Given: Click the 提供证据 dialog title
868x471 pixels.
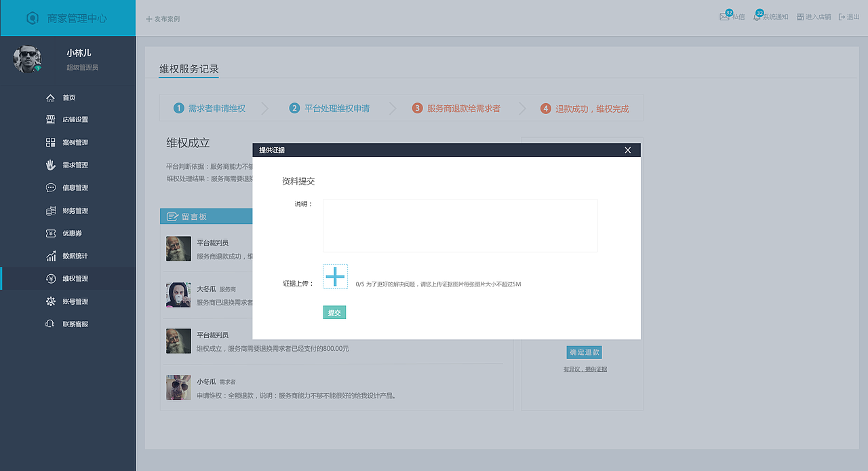Looking at the screenshot, I should click(x=272, y=150).
